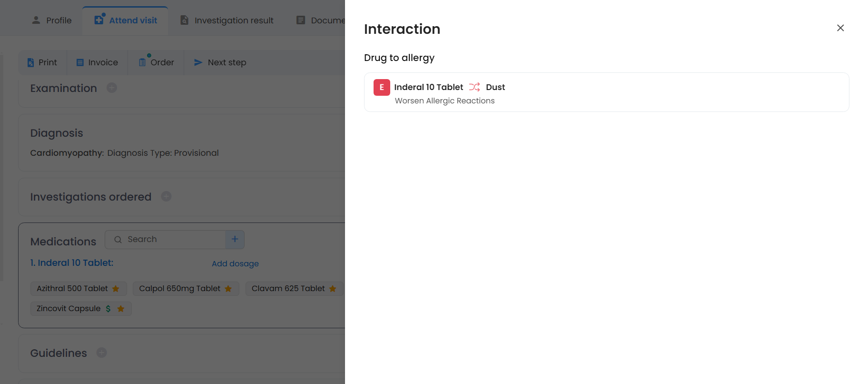
Task: Click the red E severity badge
Action: tap(381, 88)
